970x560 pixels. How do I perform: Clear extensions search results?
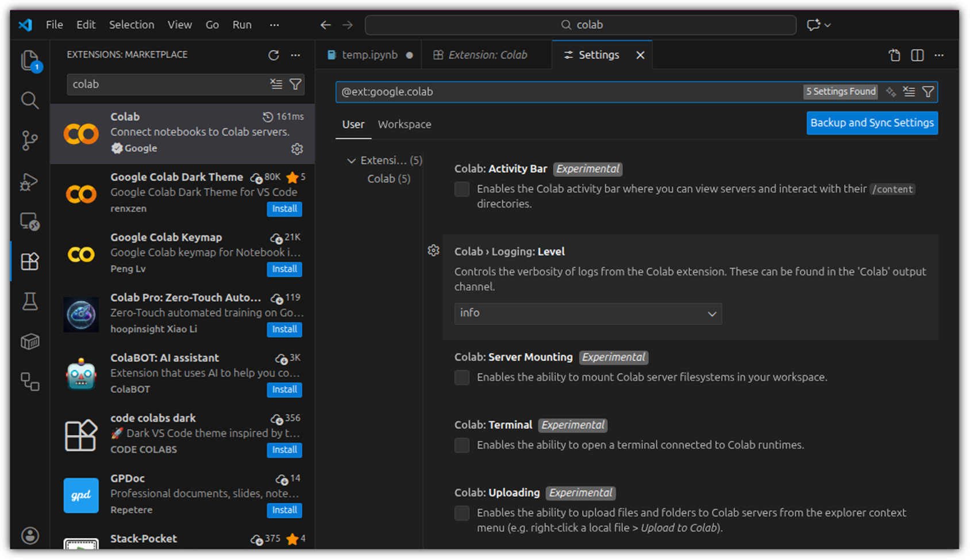pos(276,84)
